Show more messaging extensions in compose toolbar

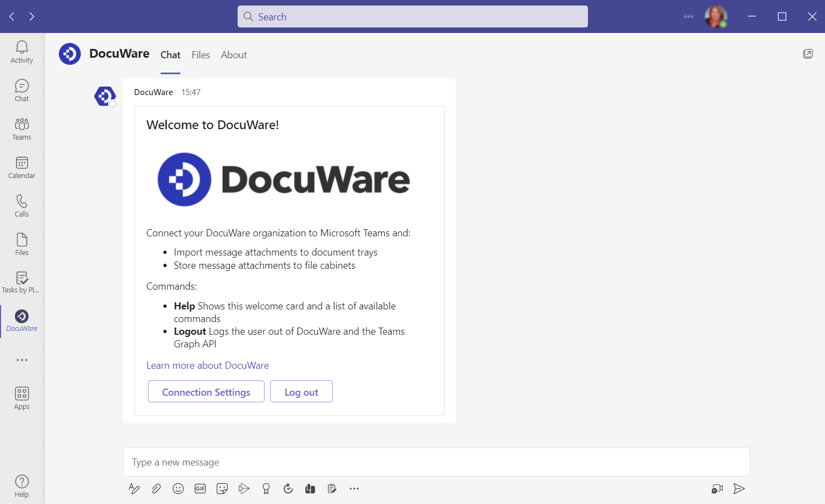(354, 489)
